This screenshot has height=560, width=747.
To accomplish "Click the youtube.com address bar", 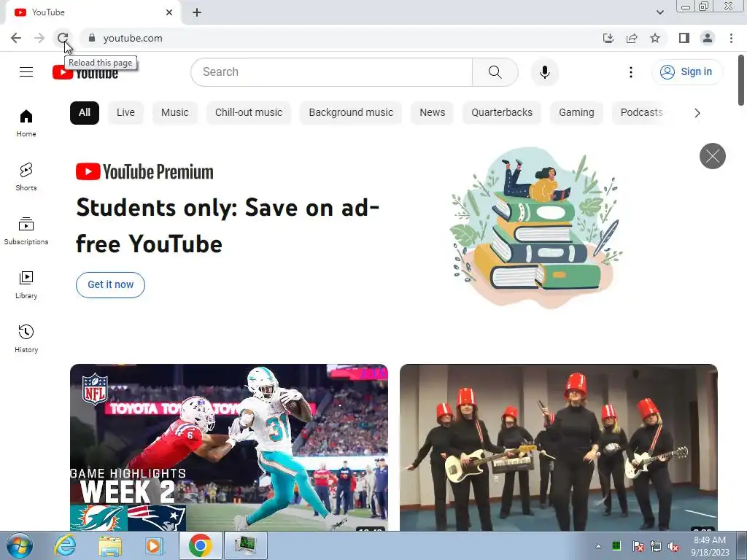I will point(343,38).
